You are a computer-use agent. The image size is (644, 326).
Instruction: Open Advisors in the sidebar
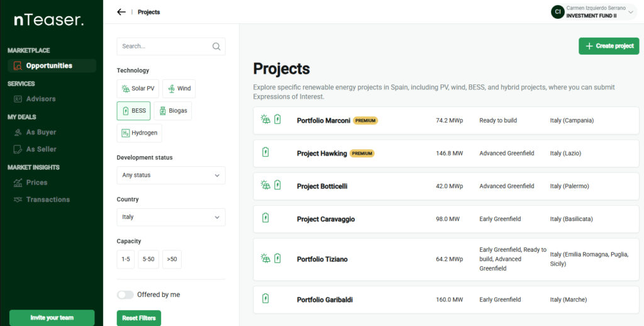40,99
